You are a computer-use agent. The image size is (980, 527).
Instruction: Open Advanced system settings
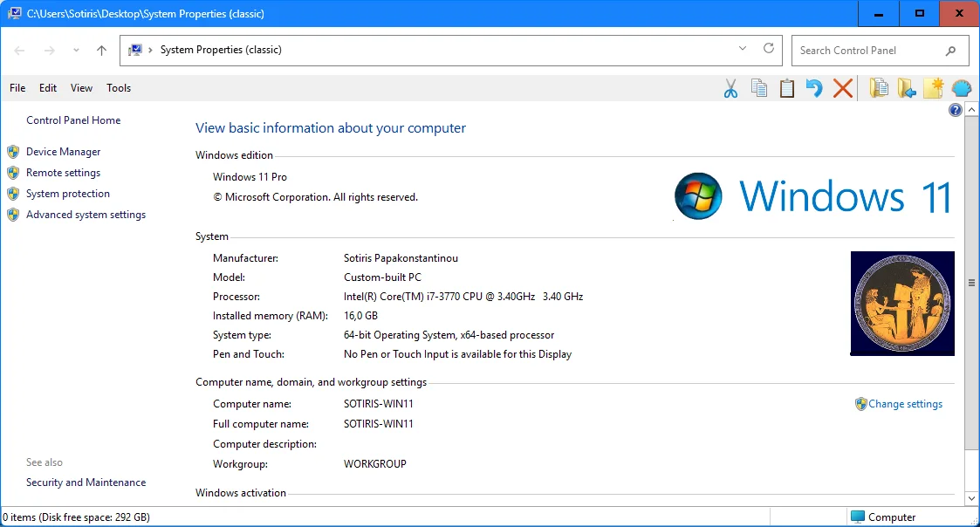tap(86, 215)
